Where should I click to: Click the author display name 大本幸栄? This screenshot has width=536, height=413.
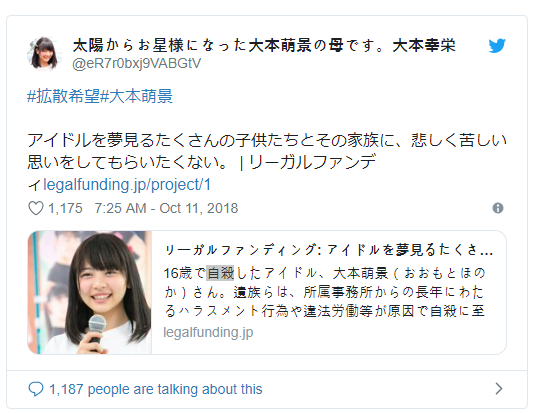click(x=424, y=45)
